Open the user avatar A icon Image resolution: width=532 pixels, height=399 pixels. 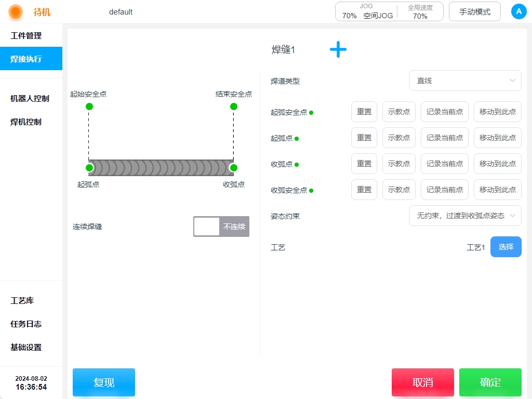coord(518,11)
